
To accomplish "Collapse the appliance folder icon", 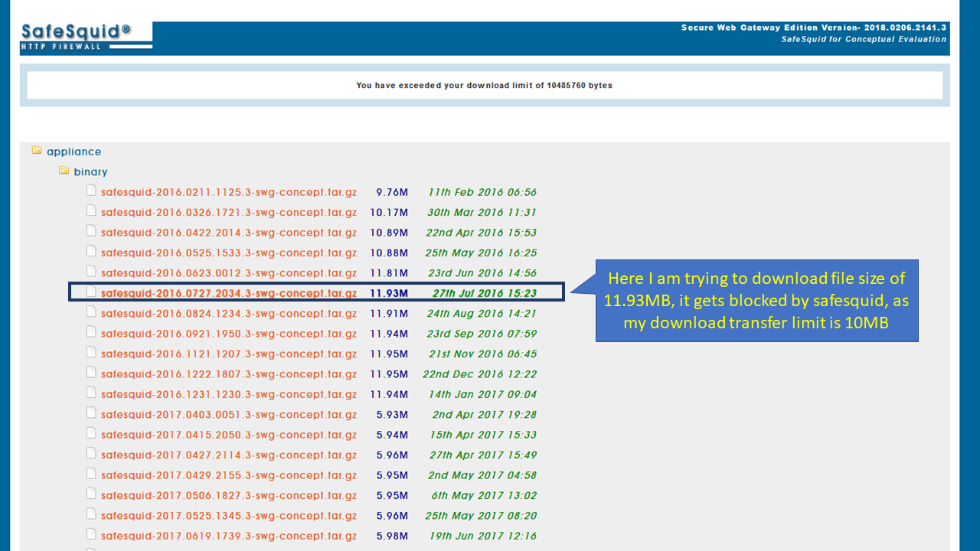I will point(37,151).
